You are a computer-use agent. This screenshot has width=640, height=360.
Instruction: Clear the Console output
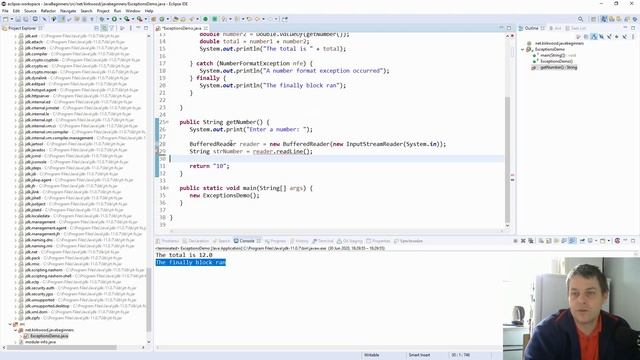point(541,241)
